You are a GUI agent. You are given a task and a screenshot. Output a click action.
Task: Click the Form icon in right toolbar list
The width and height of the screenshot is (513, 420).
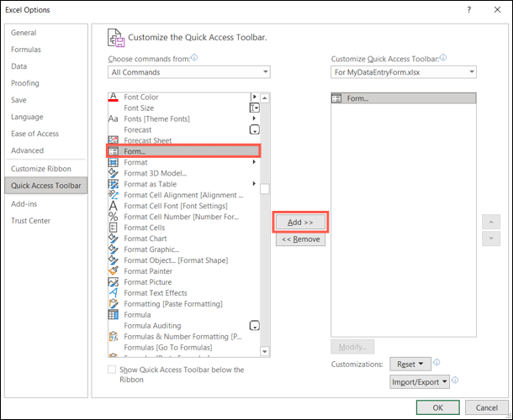click(336, 98)
